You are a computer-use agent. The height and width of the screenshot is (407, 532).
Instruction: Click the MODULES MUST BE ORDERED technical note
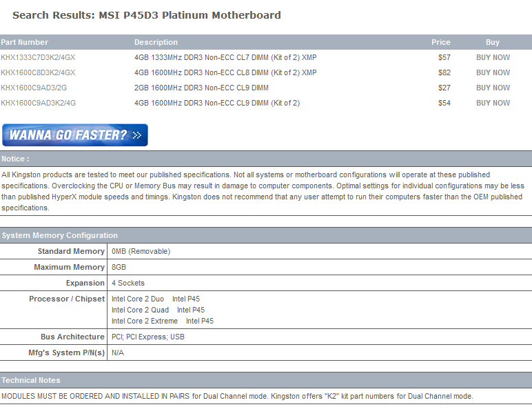237,396
